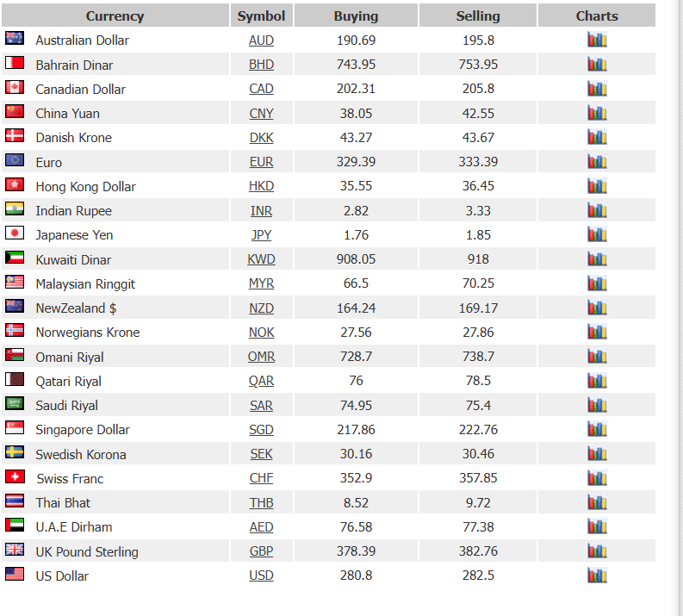Open the SGD symbol link
This screenshot has height=616, width=683.
tap(261, 430)
